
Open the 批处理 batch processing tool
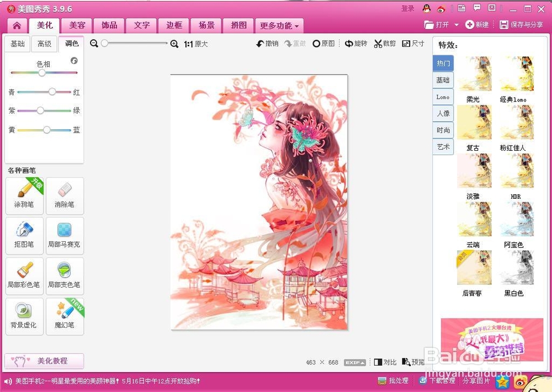point(393,381)
